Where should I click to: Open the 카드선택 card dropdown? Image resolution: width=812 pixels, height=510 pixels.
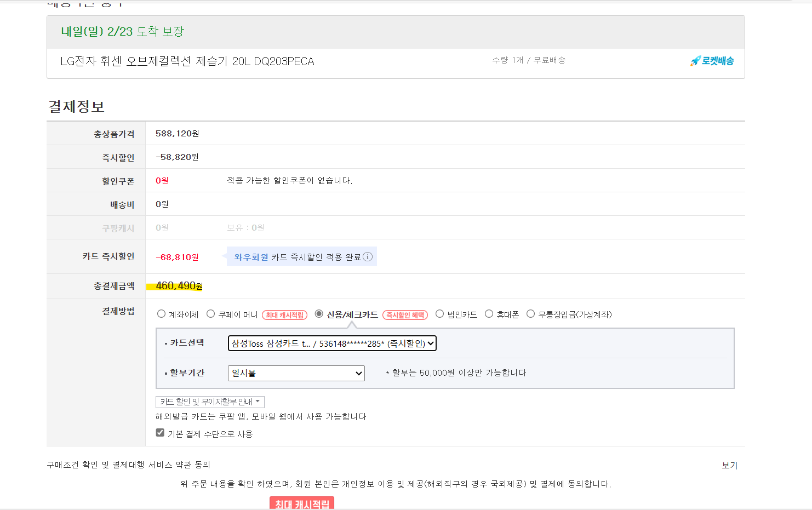pos(332,343)
